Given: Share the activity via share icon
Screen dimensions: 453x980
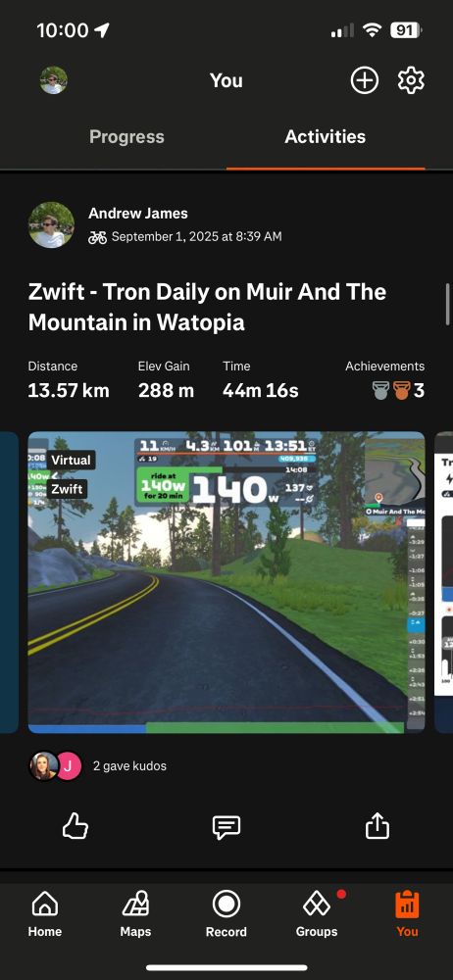Looking at the screenshot, I should click(x=377, y=826).
